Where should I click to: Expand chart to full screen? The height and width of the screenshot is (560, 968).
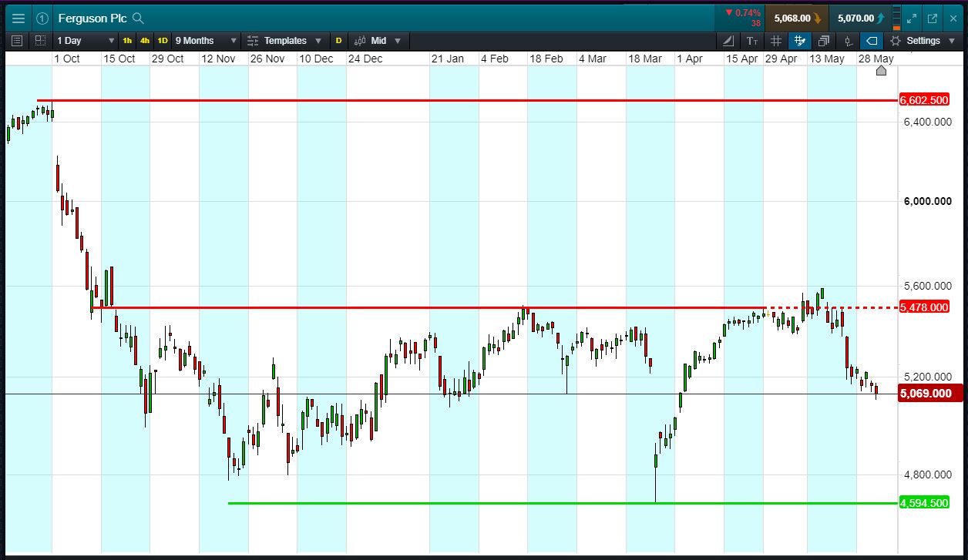[912, 18]
